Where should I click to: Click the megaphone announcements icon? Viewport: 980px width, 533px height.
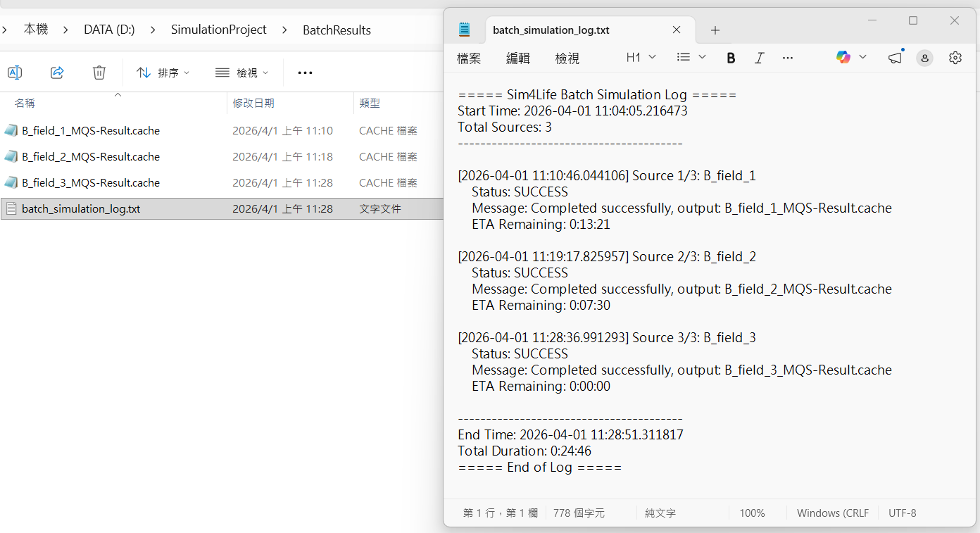point(895,58)
